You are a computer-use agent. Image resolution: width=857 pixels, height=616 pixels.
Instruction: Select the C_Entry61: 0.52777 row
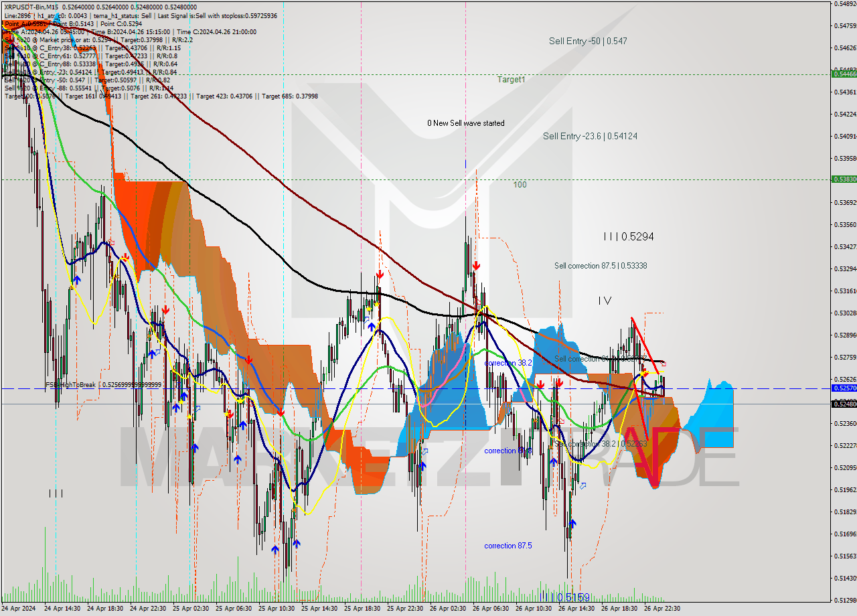click(92, 56)
